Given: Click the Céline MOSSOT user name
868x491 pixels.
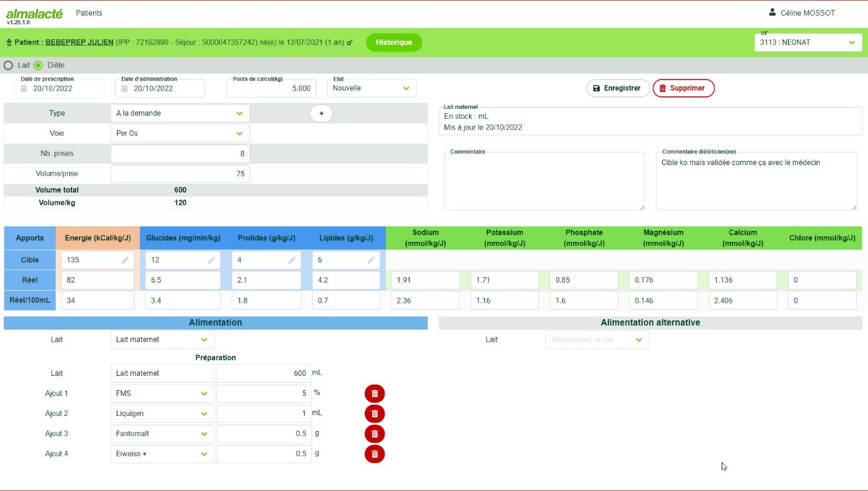Looking at the screenshot, I should click(807, 13).
